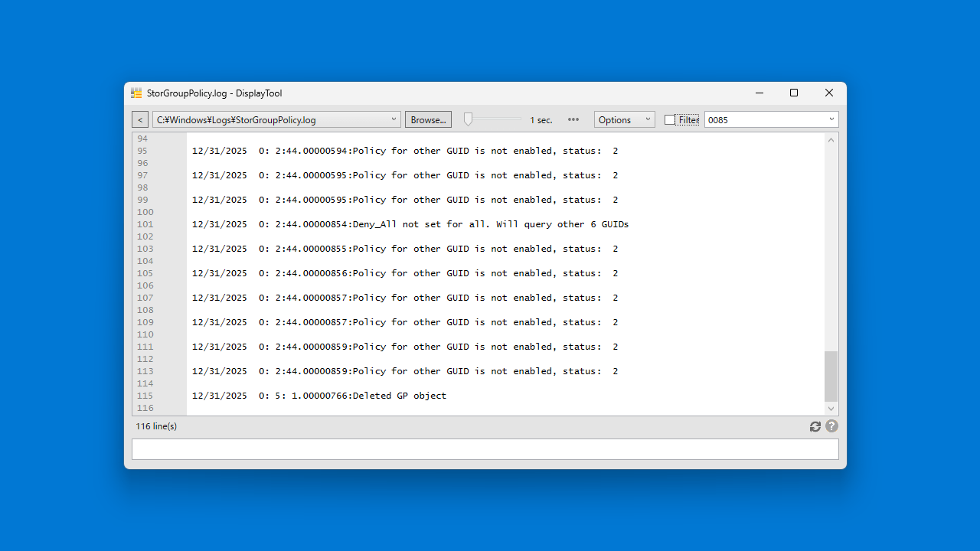Viewport: 980px width, 551px height.
Task: Open the help question mark icon
Action: click(x=831, y=426)
